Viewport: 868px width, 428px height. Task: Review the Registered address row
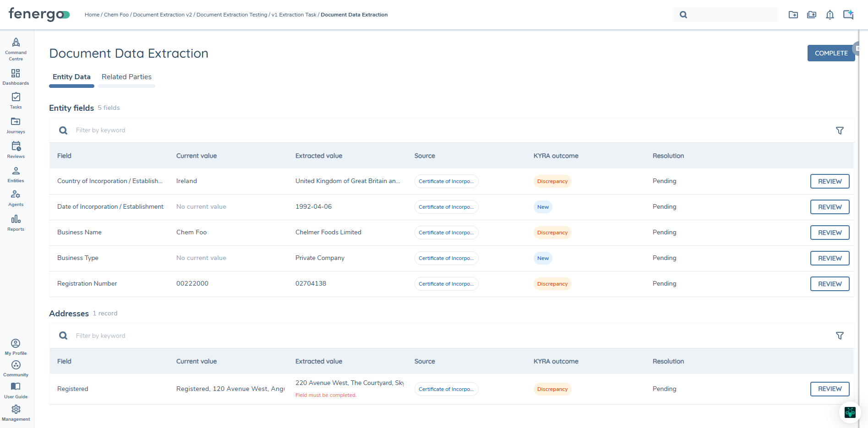click(x=830, y=389)
